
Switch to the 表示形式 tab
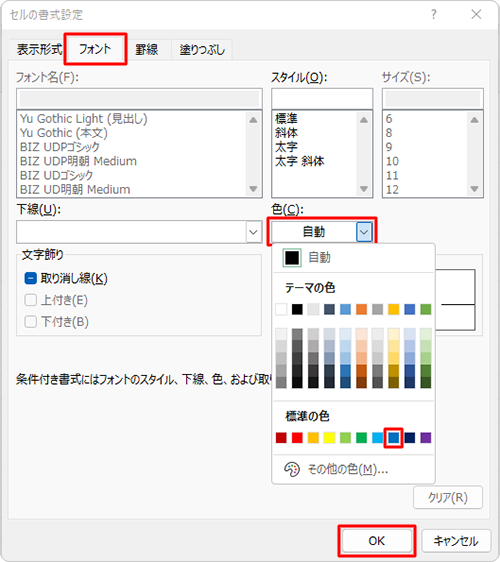(39, 49)
